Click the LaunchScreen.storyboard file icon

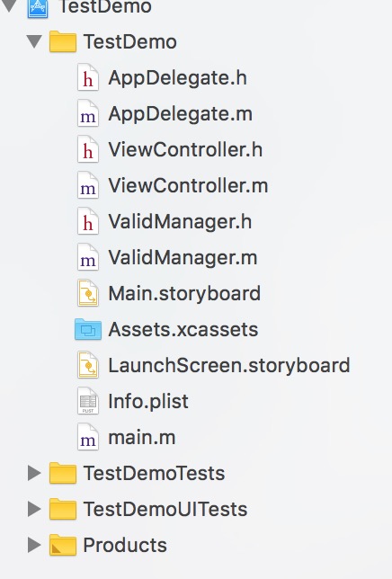[x=88, y=366]
